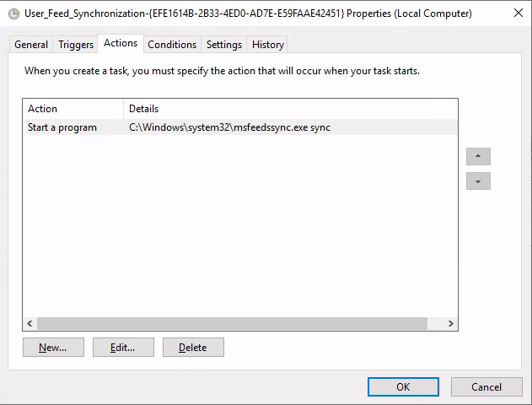This screenshot has width=532, height=405.
Task: Delete the selected action
Action: (x=193, y=348)
